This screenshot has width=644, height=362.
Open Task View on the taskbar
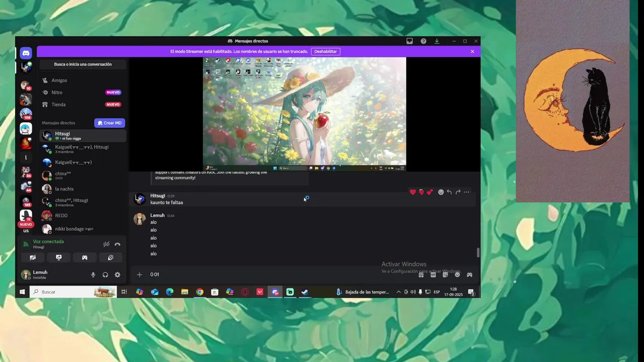click(x=124, y=292)
